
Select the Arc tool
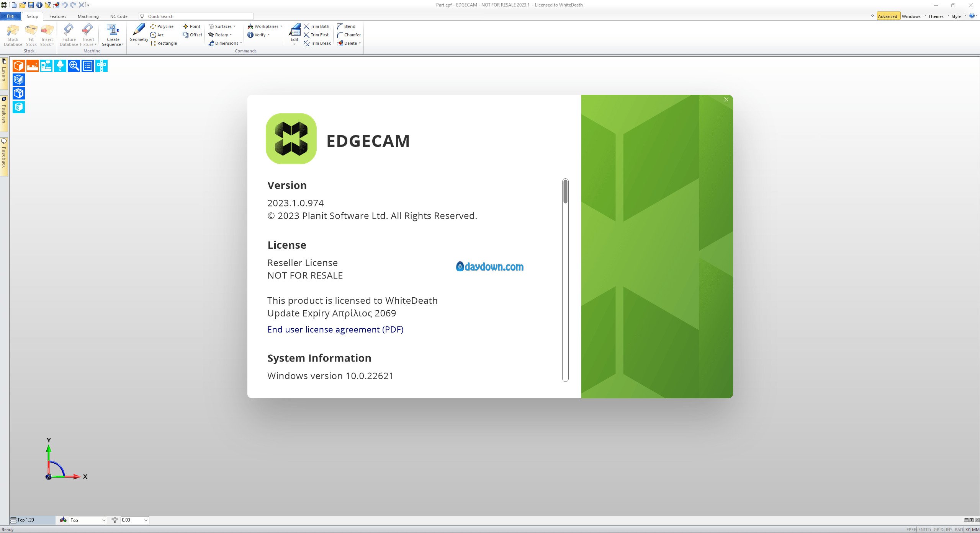click(157, 35)
